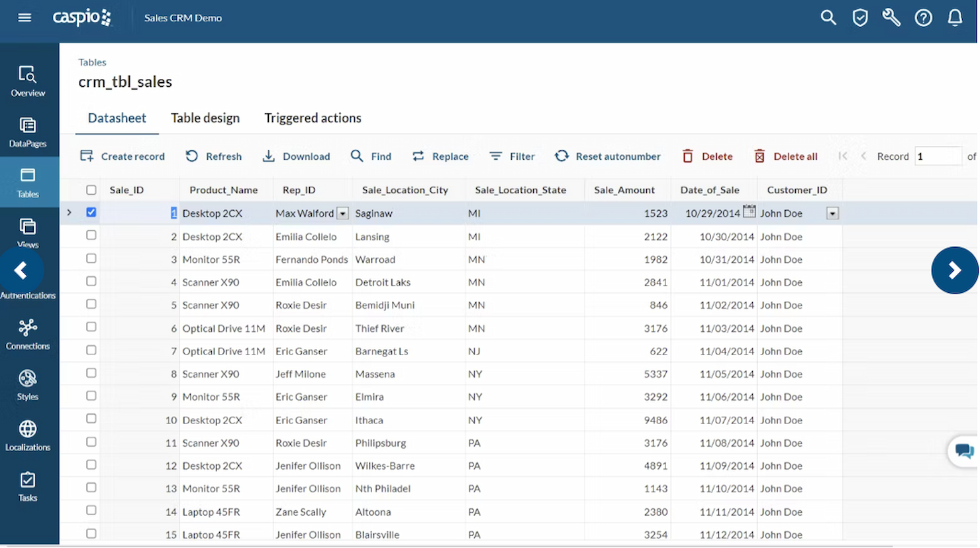Click Create record in the toolbar
This screenshot has width=980, height=548.
pos(122,156)
